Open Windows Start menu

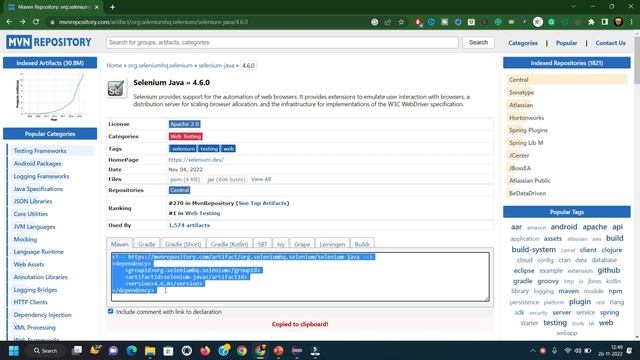(x=13, y=351)
